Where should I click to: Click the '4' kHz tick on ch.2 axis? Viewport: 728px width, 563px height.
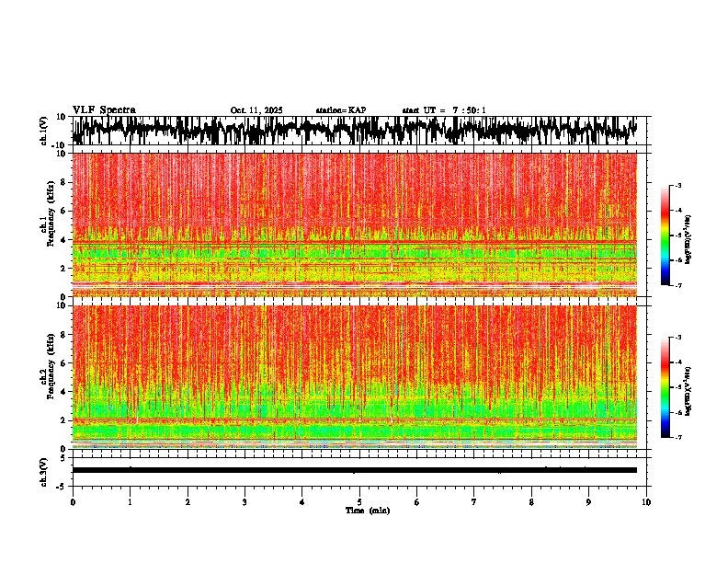click(x=63, y=392)
